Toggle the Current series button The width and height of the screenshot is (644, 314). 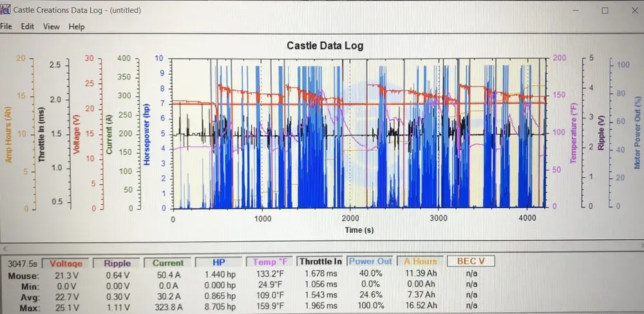(168, 262)
